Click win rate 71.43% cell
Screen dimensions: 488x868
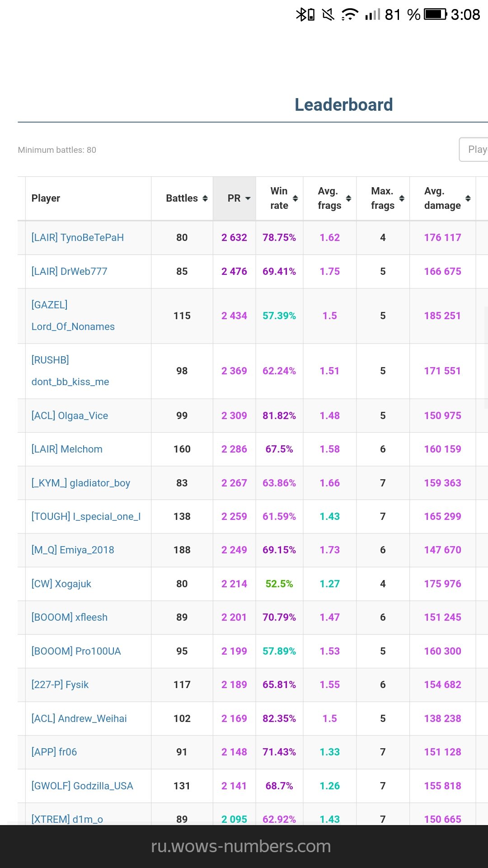pos(279,752)
